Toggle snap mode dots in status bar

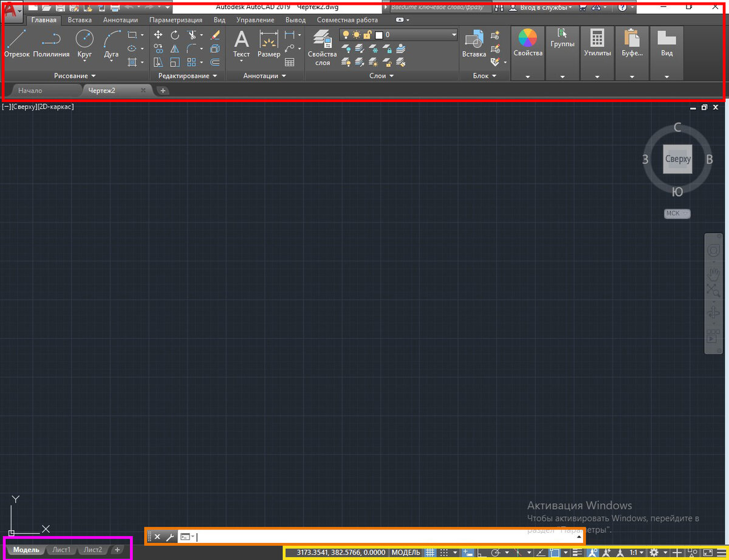444,553
